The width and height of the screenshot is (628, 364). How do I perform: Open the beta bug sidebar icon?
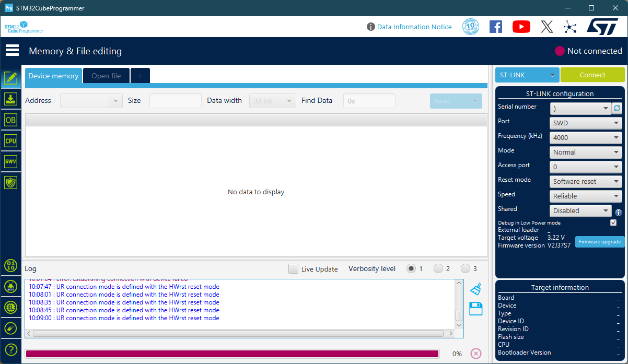(10, 286)
